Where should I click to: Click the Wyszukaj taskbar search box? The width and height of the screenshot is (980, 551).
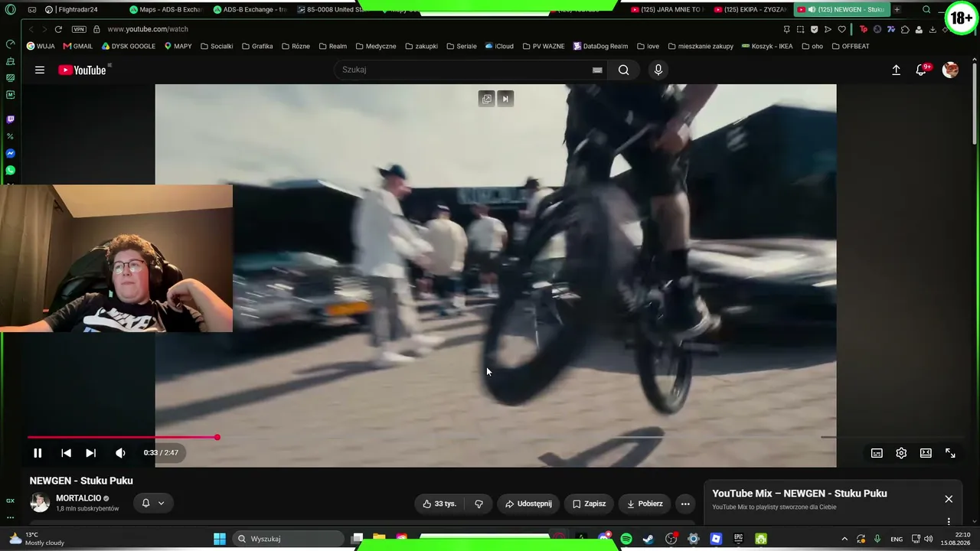click(x=286, y=539)
